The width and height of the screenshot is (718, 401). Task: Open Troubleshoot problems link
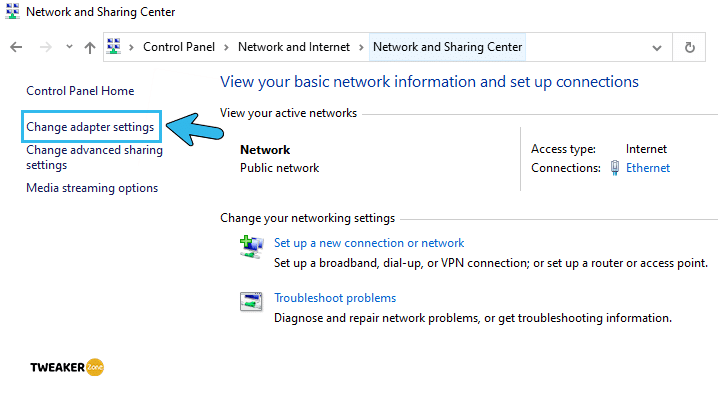[335, 298]
